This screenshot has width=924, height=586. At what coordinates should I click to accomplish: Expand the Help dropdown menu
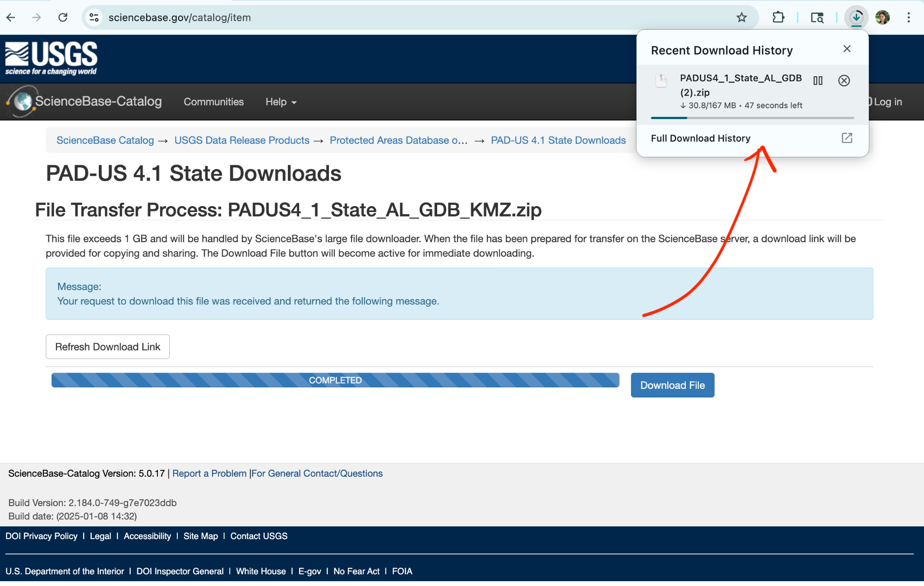click(x=281, y=102)
